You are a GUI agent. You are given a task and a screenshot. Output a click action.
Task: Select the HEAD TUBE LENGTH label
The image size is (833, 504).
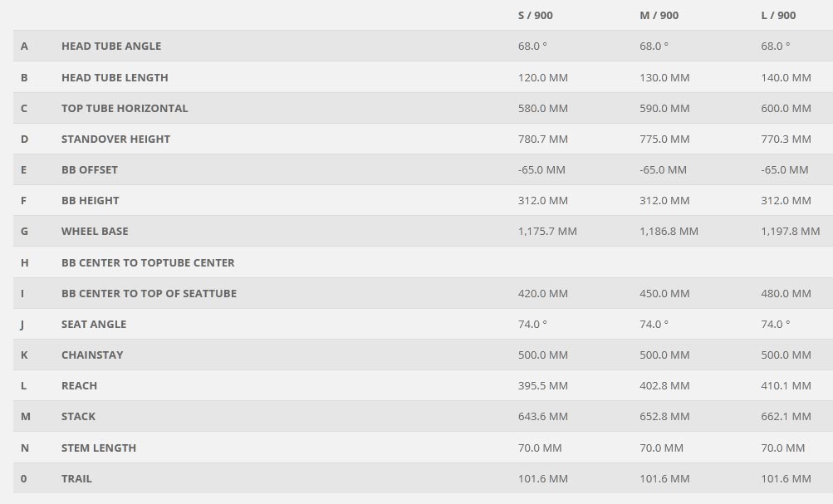(115, 77)
